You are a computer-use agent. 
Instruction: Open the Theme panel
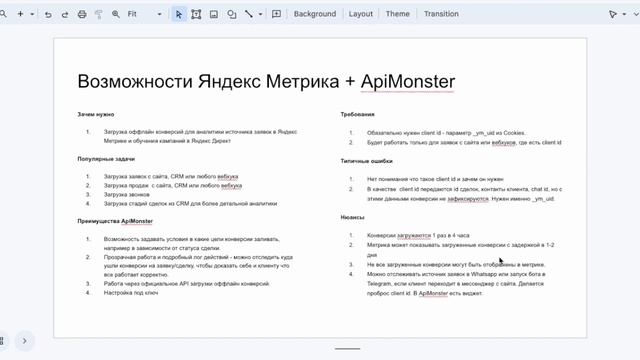pos(398,14)
